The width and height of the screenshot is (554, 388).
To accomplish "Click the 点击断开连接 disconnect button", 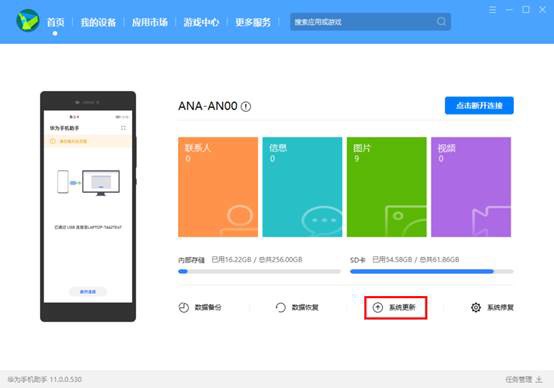I will pos(479,105).
